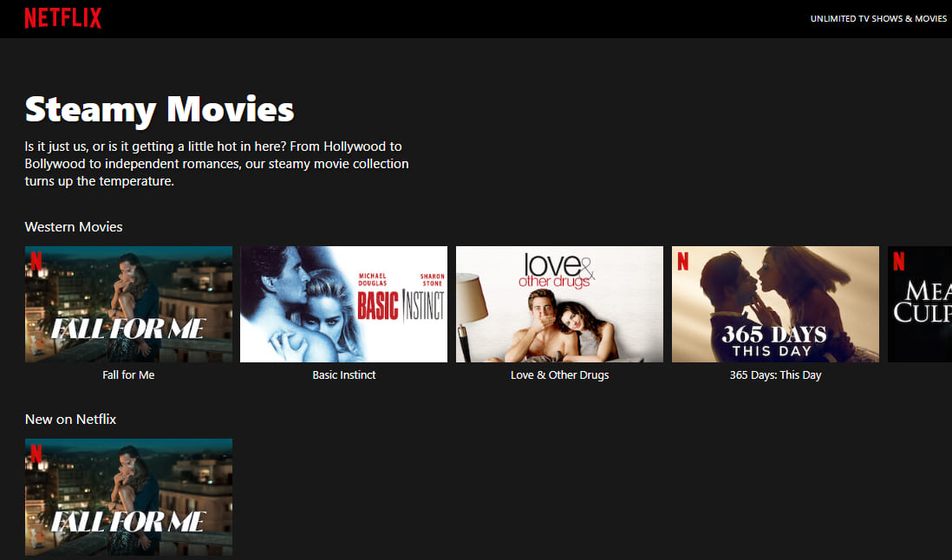Open the Love & Other Drugs thumbnail
The height and width of the screenshot is (560, 952).
[559, 303]
